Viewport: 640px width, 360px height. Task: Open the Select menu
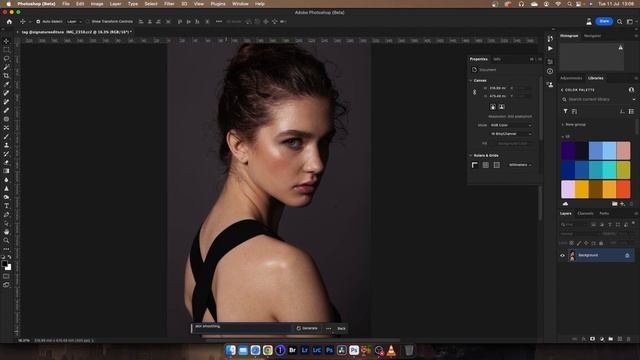tap(151, 4)
